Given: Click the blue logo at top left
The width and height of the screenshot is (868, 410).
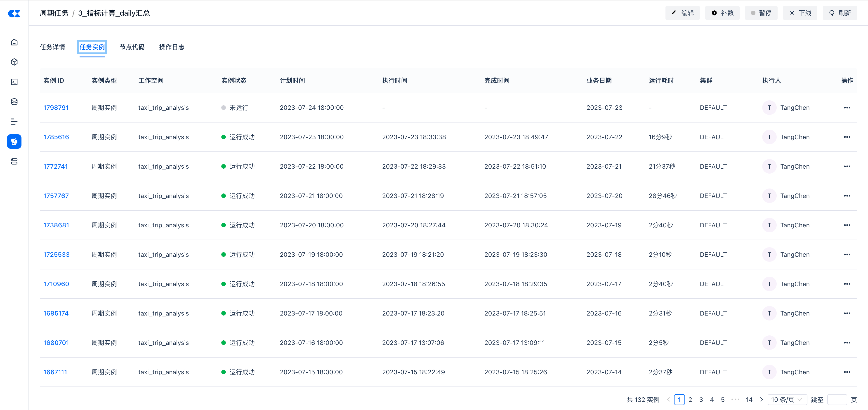Looking at the screenshot, I should click(14, 14).
